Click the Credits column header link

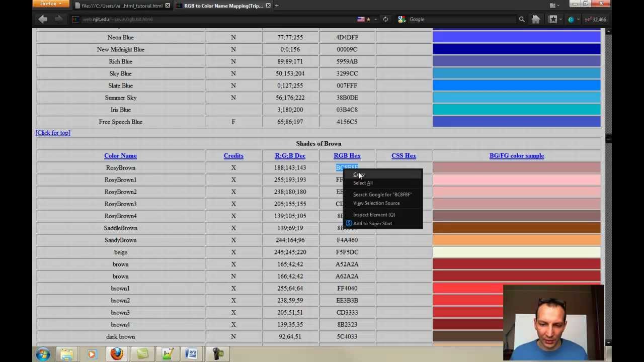point(233,156)
